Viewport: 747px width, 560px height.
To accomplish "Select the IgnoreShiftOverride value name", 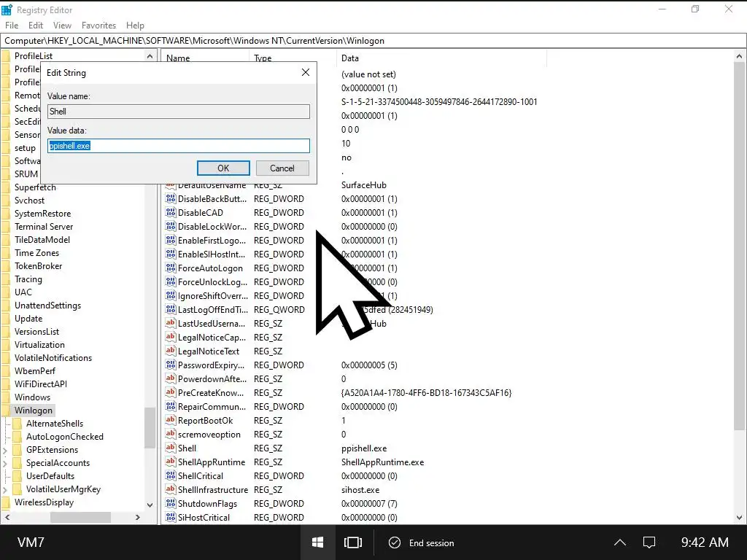I will 213,296.
